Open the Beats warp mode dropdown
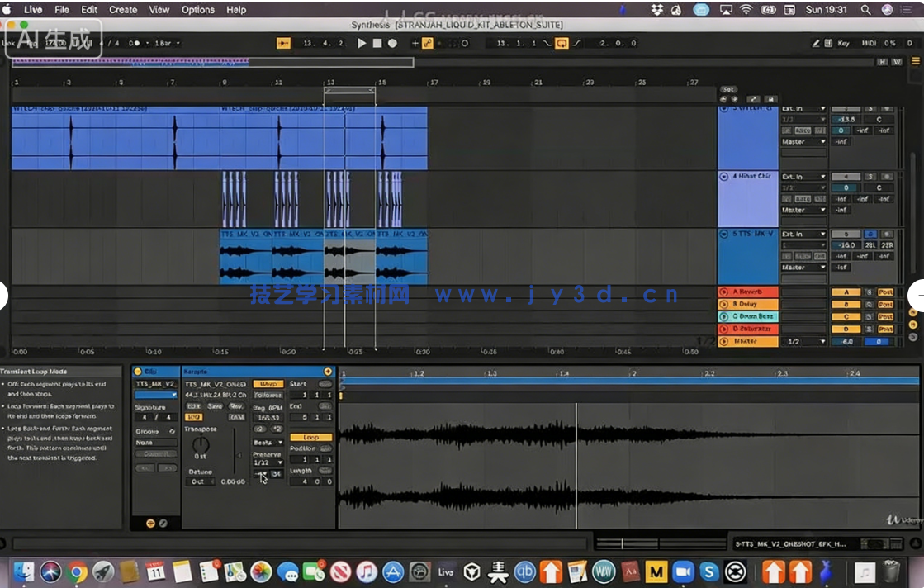This screenshot has width=924, height=588. (x=268, y=443)
